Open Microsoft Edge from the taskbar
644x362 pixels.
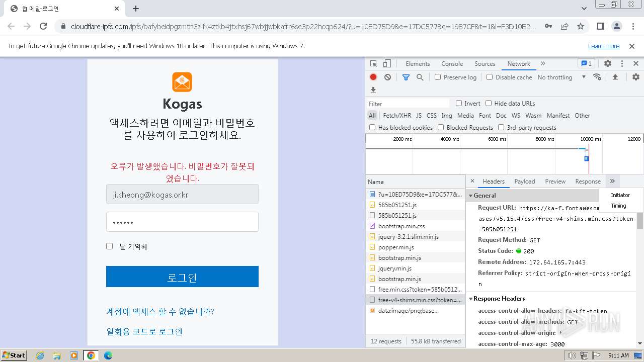[x=108, y=355]
